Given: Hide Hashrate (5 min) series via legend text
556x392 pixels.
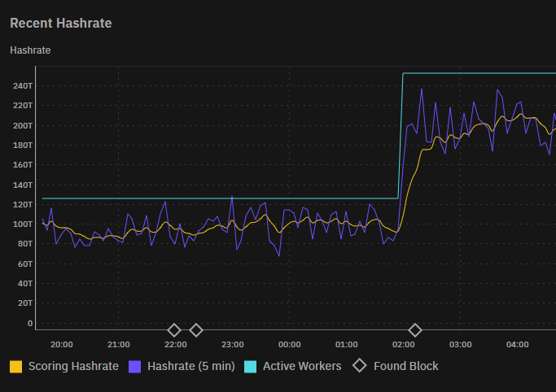Looking at the screenshot, I should 190,366.
